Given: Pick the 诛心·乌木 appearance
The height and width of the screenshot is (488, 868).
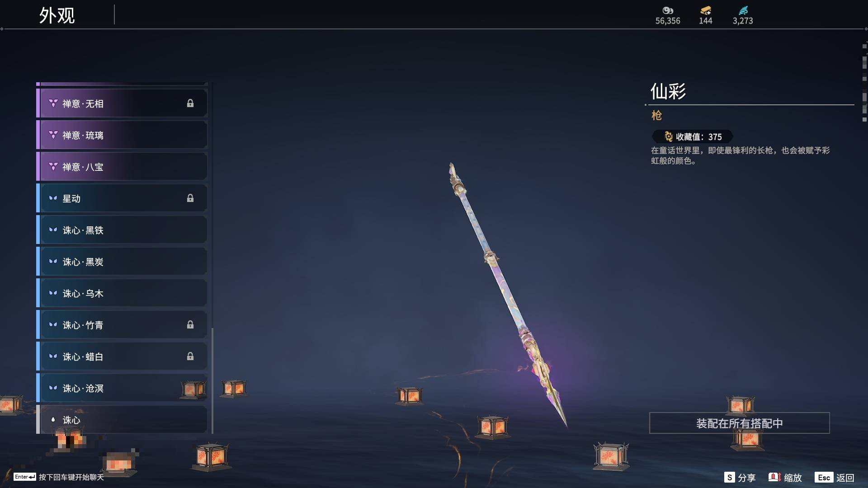Looking at the screenshot, I should pyautogui.click(x=122, y=293).
